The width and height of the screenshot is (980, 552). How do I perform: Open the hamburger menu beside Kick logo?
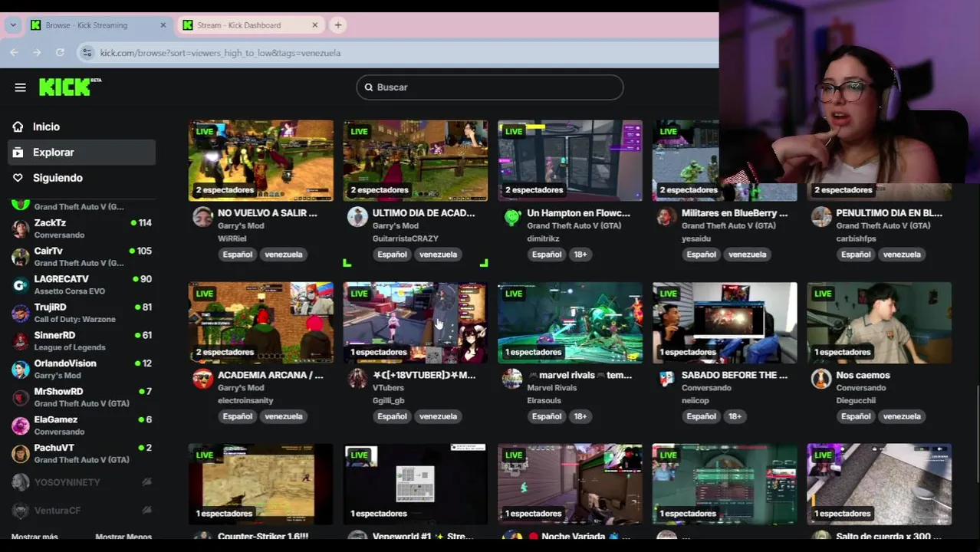pyautogui.click(x=21, y=87)
